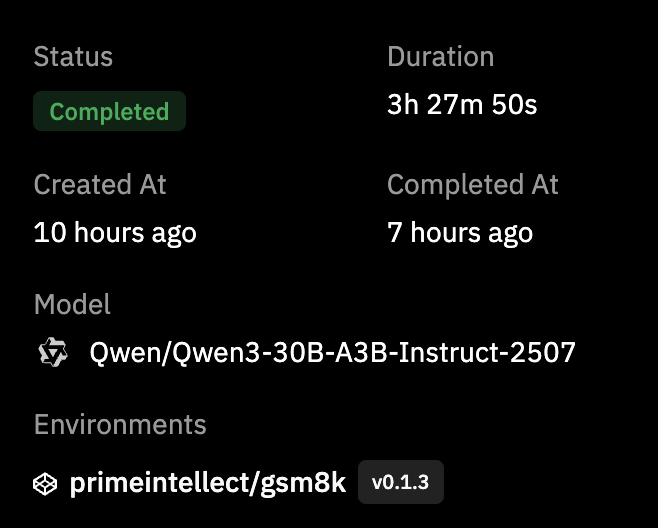Click the 10 hours ago timestamp
Screen dimensions: 658x528
115,233
